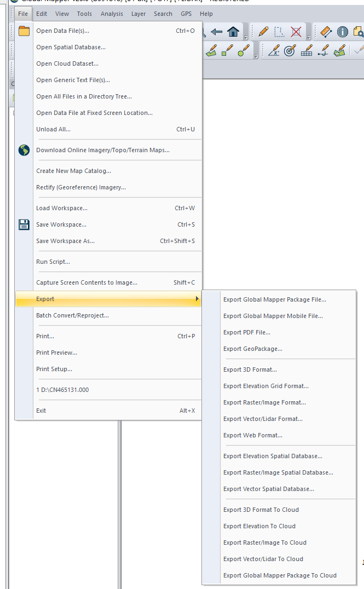Image resolution: width=364 pixels, height=589 pixels.
Task: Click the range ring target pencil icon
Action: click(290, 50)
